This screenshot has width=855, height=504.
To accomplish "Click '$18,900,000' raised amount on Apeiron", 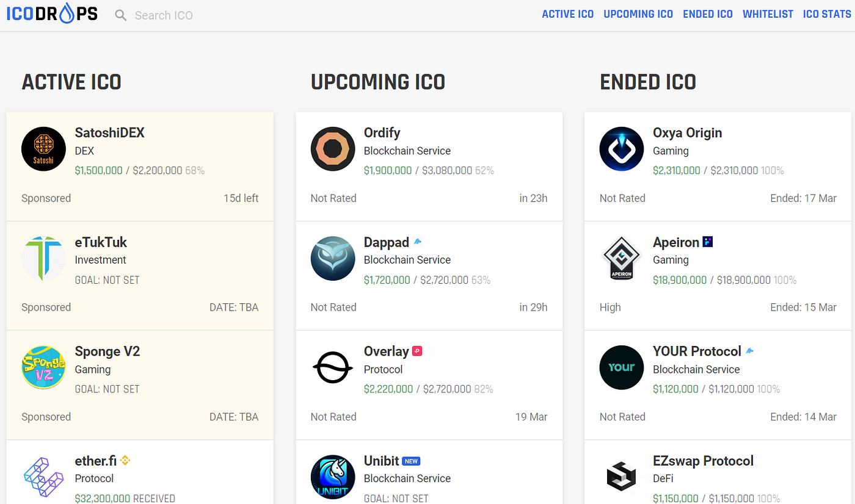I will (680, 280).
